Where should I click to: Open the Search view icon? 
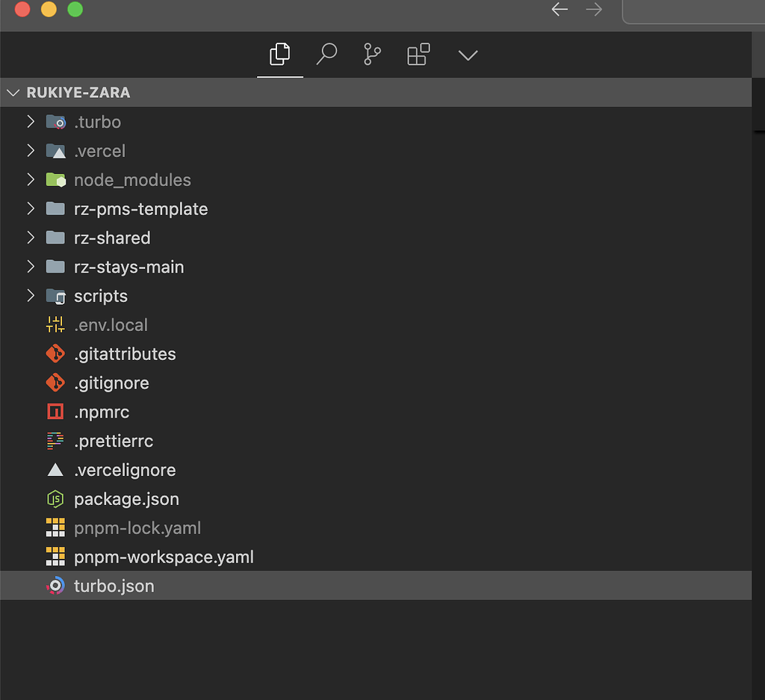[326, 54]
